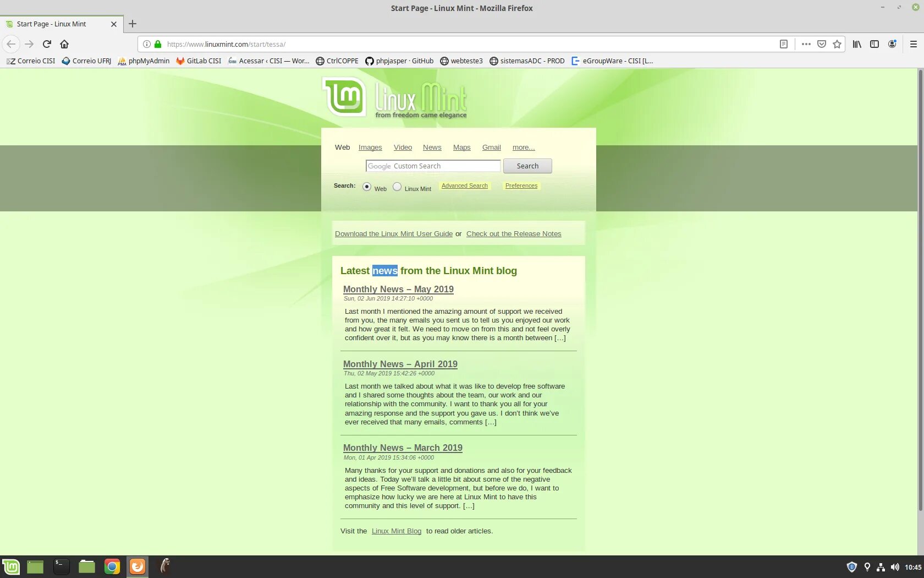Show desktop from taskbar
The image size is (924, 578).
(35, 566)
